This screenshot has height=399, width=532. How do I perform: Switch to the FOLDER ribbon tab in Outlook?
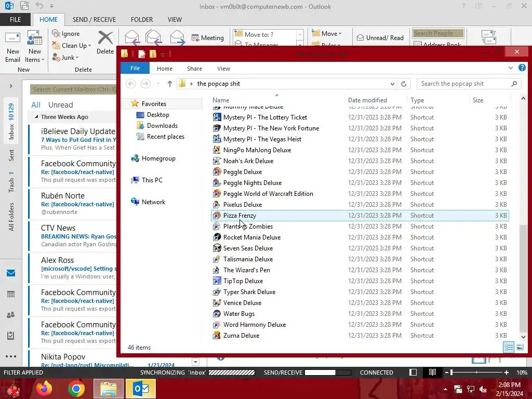coord(142,20)
